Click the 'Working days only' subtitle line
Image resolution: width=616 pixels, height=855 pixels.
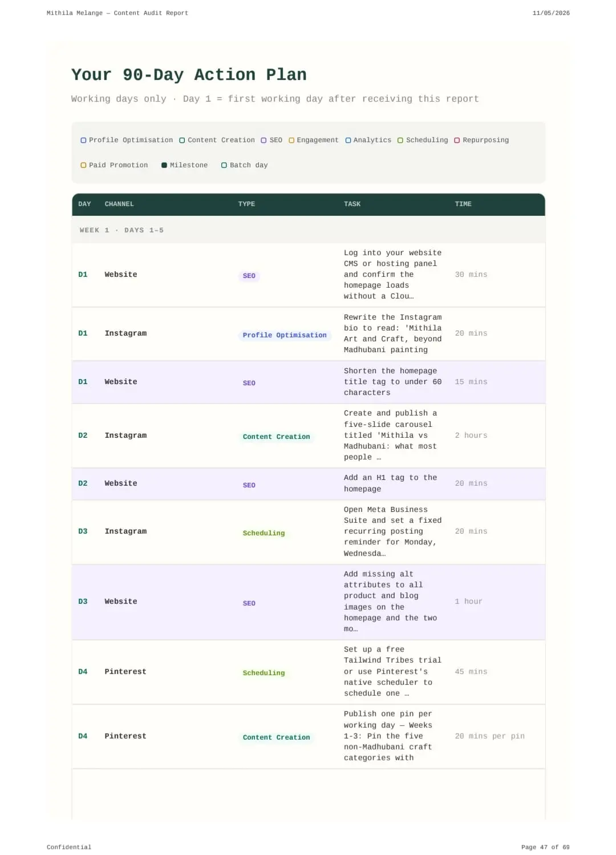pos(275,99)
